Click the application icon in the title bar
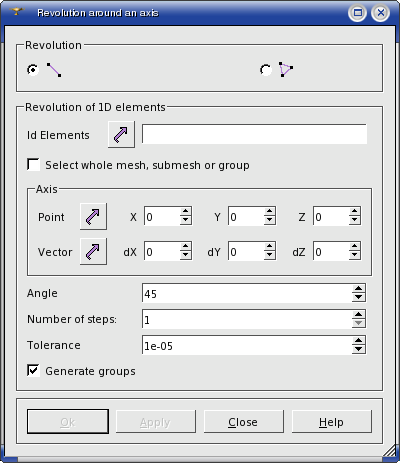Screen dimensions: 400x463 16,12
